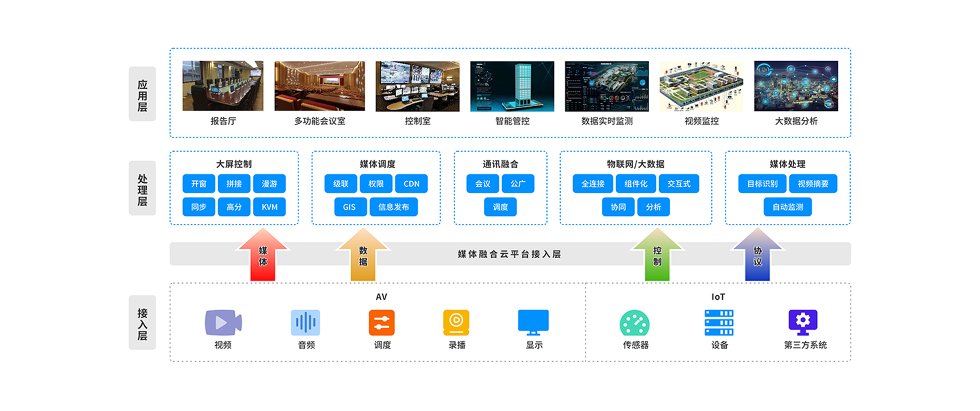Click the green 传感器 gauge icon
Image resolution: width=980 pixels, height=411 pixels.
coord(635,323)
